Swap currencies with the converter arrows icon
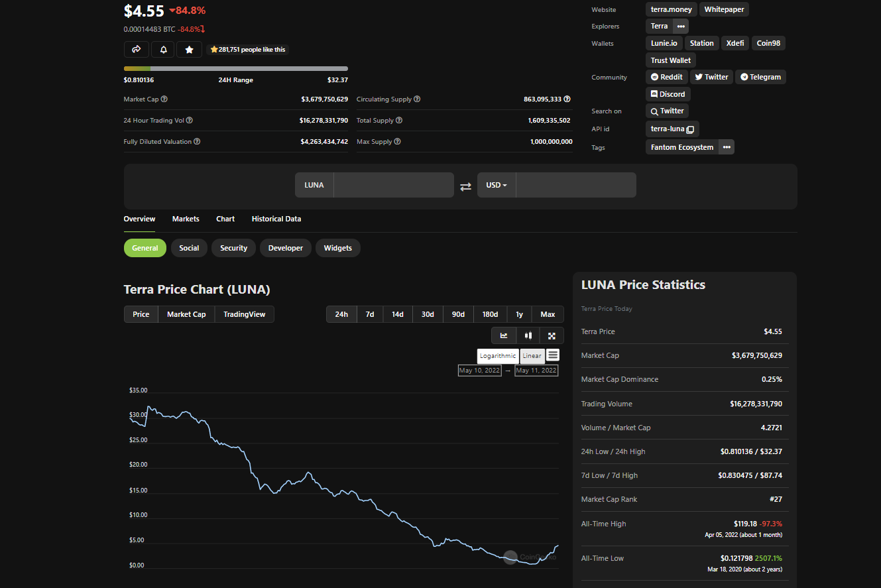The height and width of the screenshot is (588, 881). point(465,186)
